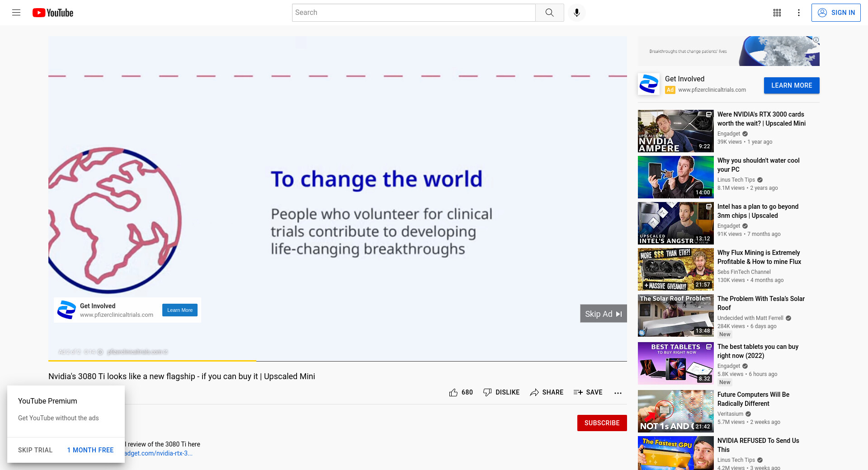Open the engadget.com link in the description
The image size is (868, 470).
point(158,453)
